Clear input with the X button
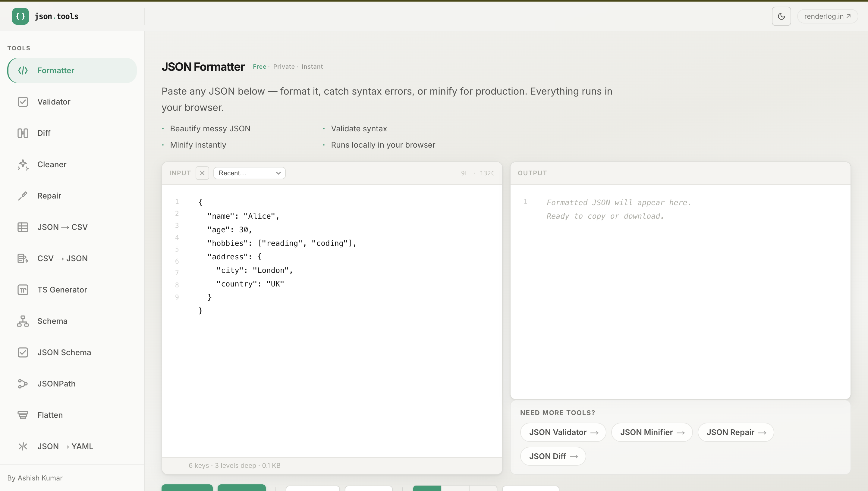Viewport: 868px width, 491px height. click(202, 173)
